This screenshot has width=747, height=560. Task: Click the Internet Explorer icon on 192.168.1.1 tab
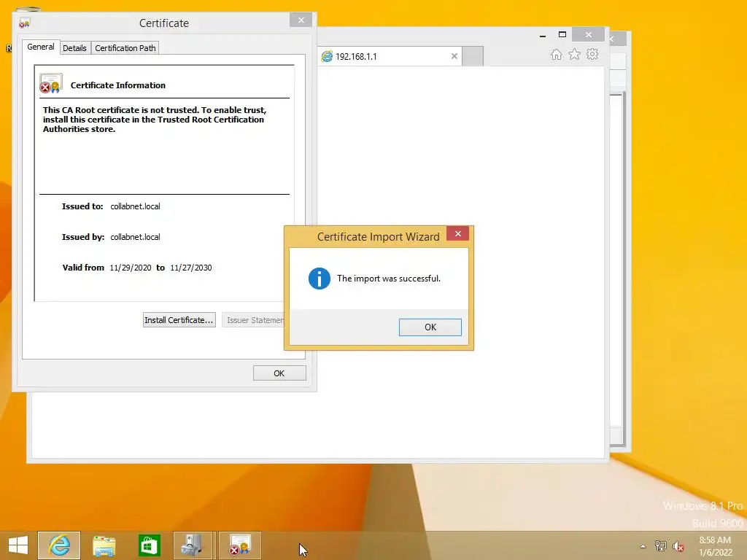click(x=327, y=57)
